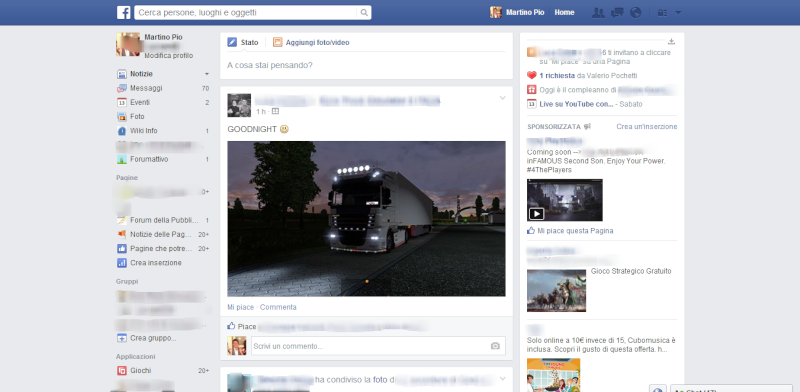
Task: Click the download icon above ticker
Action: [x=671, y=41]
